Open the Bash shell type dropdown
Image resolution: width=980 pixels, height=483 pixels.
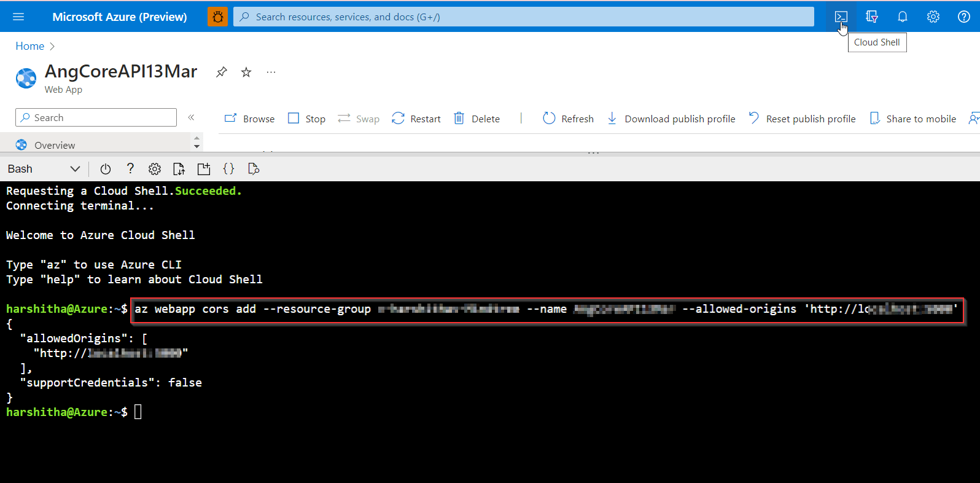(x=43, y=169)
